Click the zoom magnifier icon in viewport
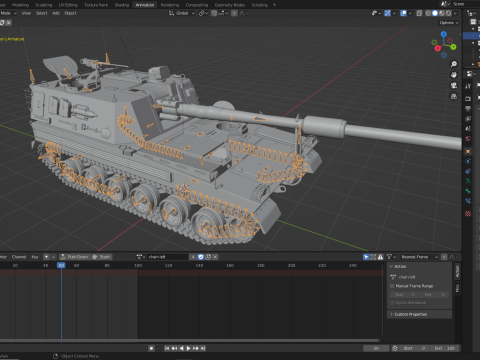480x360 pixels. tap(454, 64)
